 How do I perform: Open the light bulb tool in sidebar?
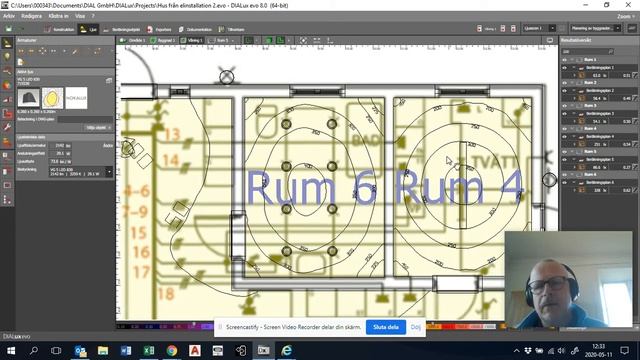(7, 57)
